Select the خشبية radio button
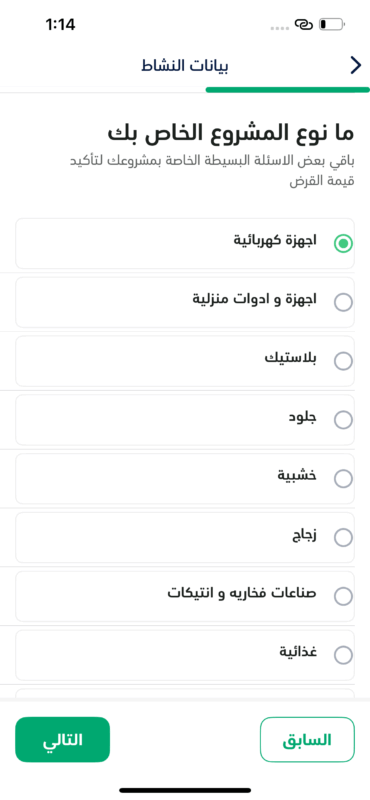 (343, 478)
